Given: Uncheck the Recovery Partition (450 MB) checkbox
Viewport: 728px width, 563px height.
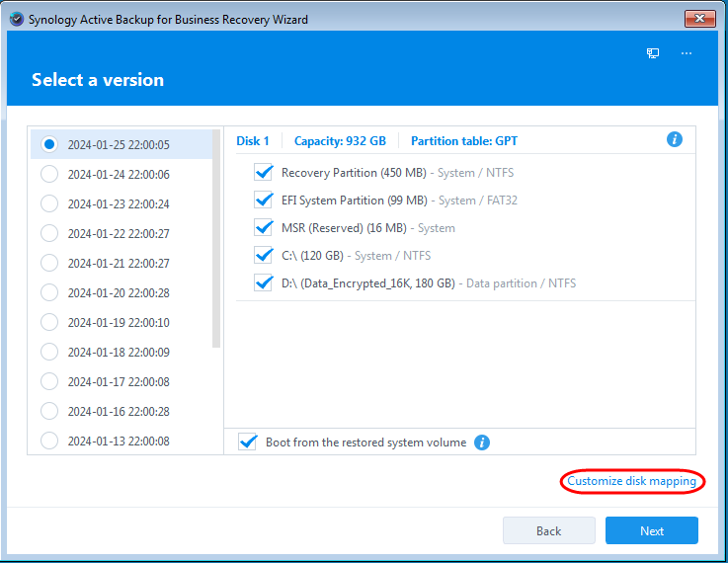Looking at the screenshot, I should pos(264,172).
